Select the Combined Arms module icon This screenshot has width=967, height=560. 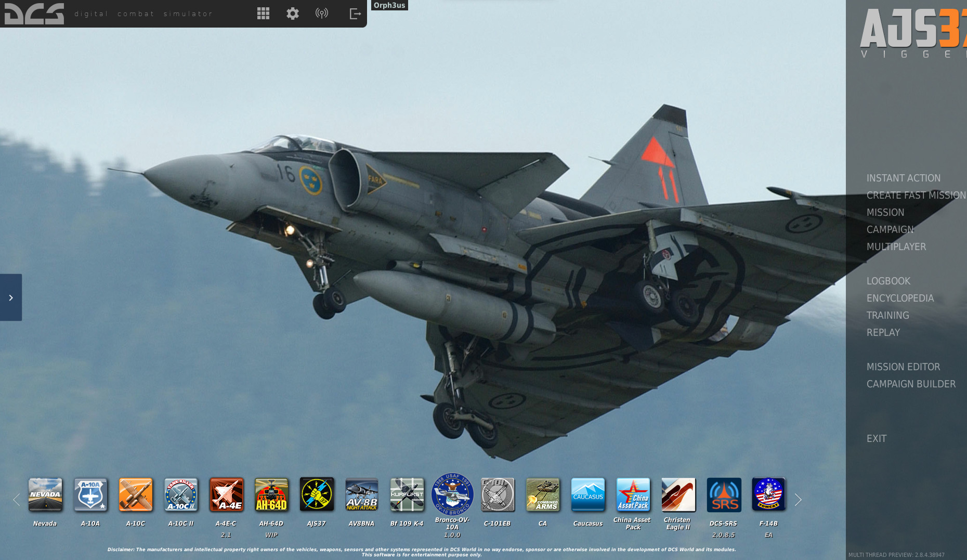point(543,494)
